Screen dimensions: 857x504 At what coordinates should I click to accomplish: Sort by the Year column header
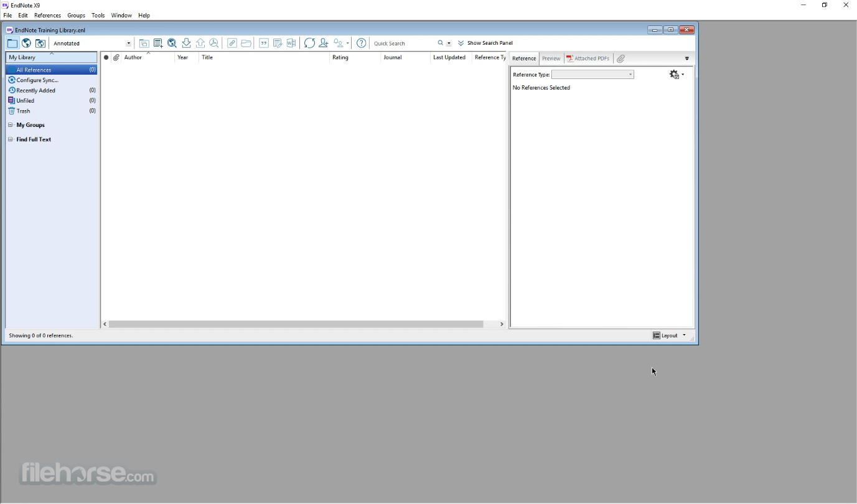point(187,57)
